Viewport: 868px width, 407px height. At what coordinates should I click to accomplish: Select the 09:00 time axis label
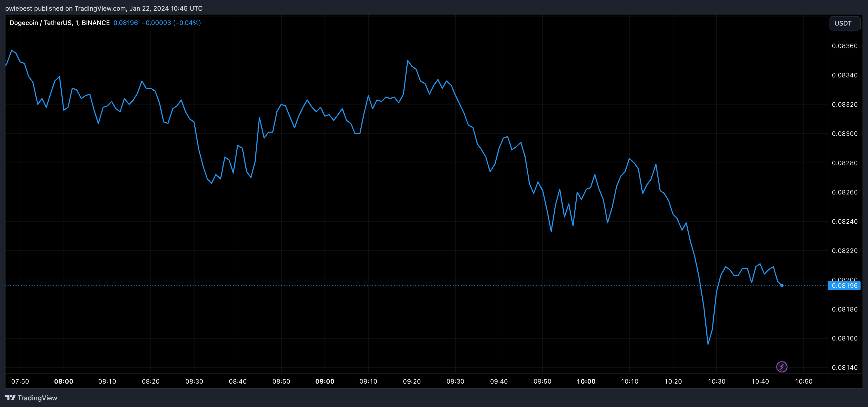(x=325, y=381)
